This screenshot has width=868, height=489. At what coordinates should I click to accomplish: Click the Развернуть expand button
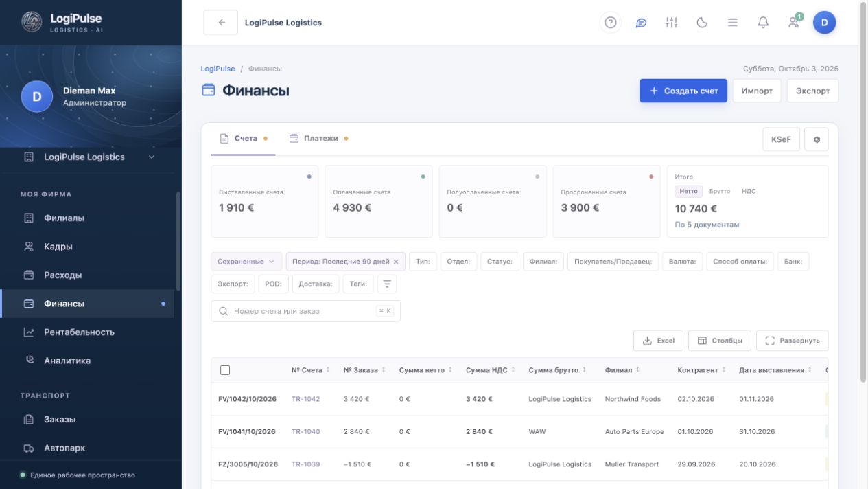793,341
